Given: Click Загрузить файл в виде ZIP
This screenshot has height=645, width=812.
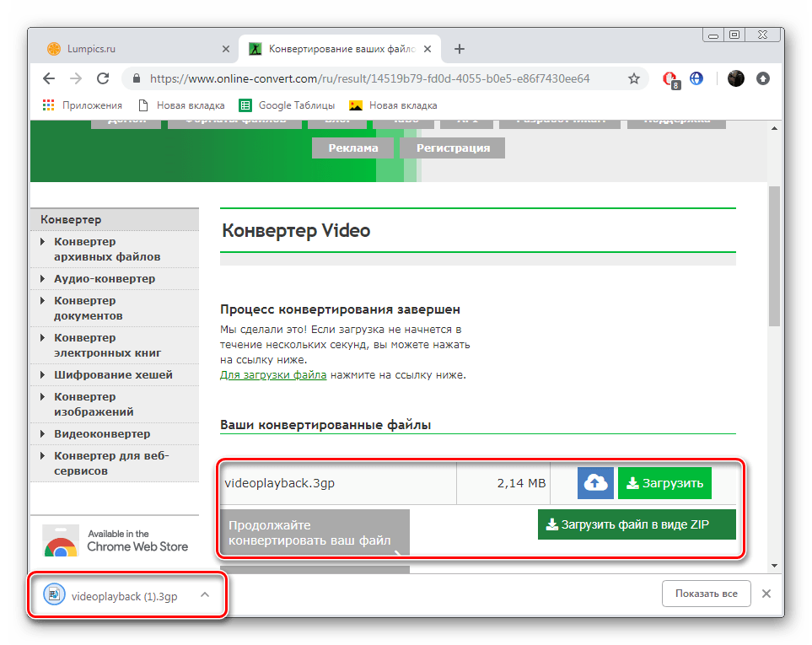Looking at the screenshot, I should click(x=637, y=524).
